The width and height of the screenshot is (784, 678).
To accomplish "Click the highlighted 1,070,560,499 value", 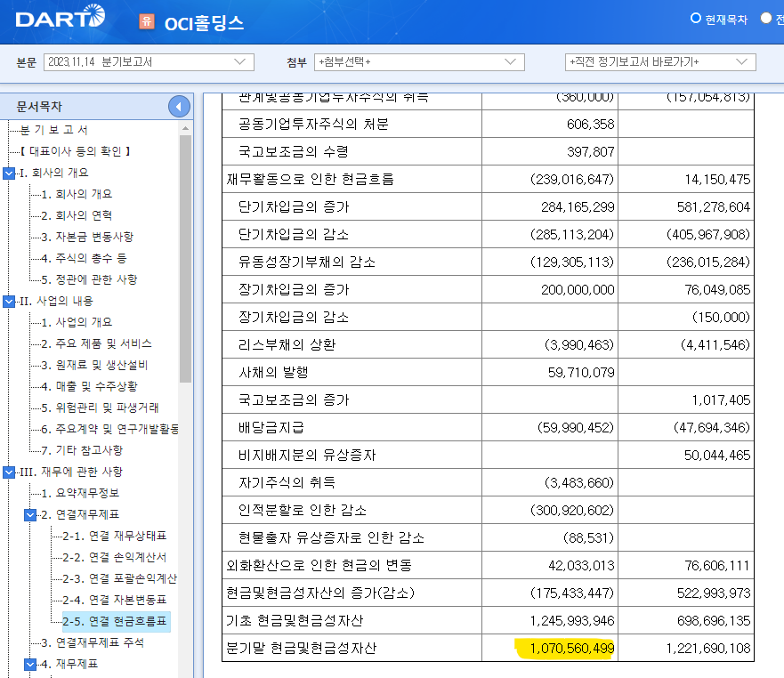I will (566, 650).
